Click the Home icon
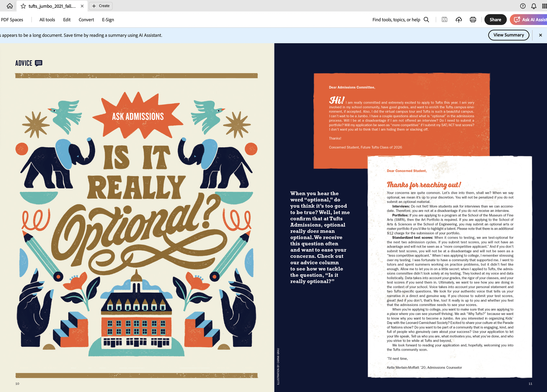Image resolution: width=547 pixels, height=392 pixels. 10,6
